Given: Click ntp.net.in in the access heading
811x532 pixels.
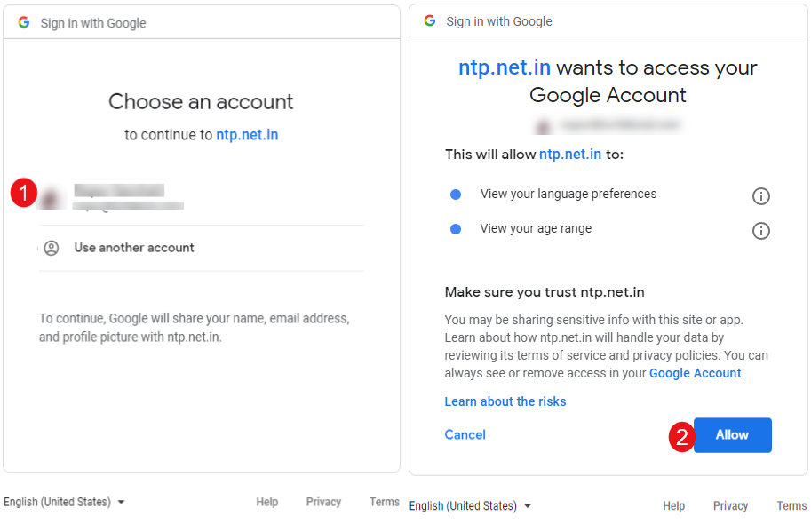Looking at the screenshot, I should tap(505, 67).
